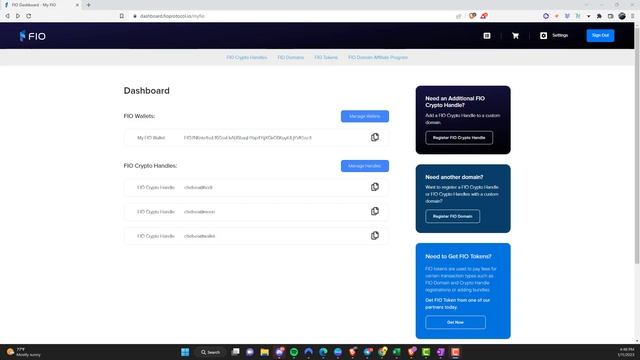Open the Brave Shields lion icon
This screenshot has width=640, height=360.
point(472,16)
